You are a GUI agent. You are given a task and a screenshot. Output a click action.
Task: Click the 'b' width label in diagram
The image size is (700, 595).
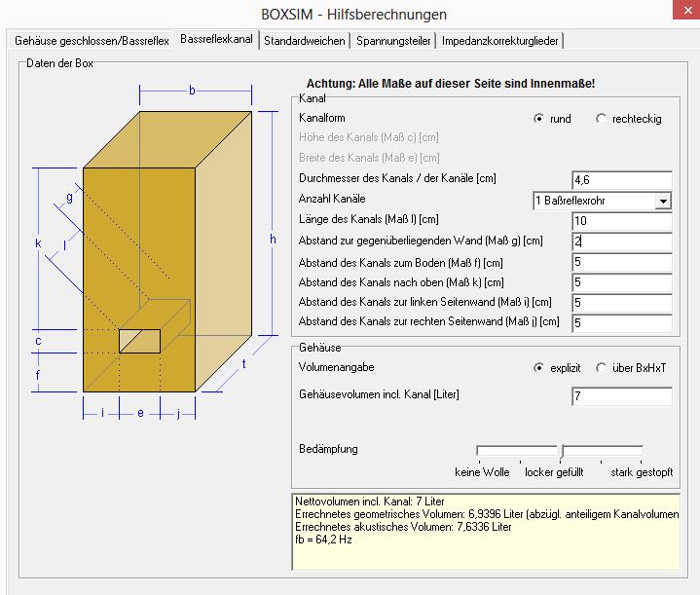point(192,91)
